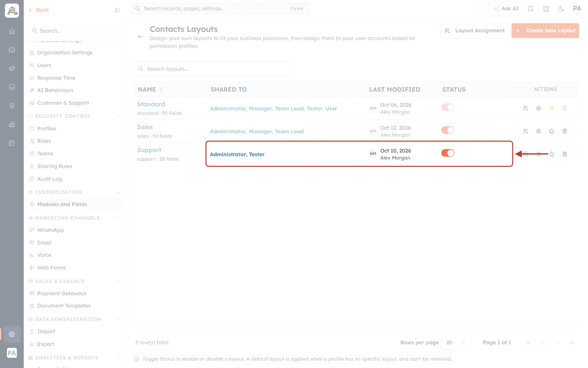The height and width of the screenshot is (368, 588).
Task: Delete the Sales layout trash icon
Action: pos(565,131)
